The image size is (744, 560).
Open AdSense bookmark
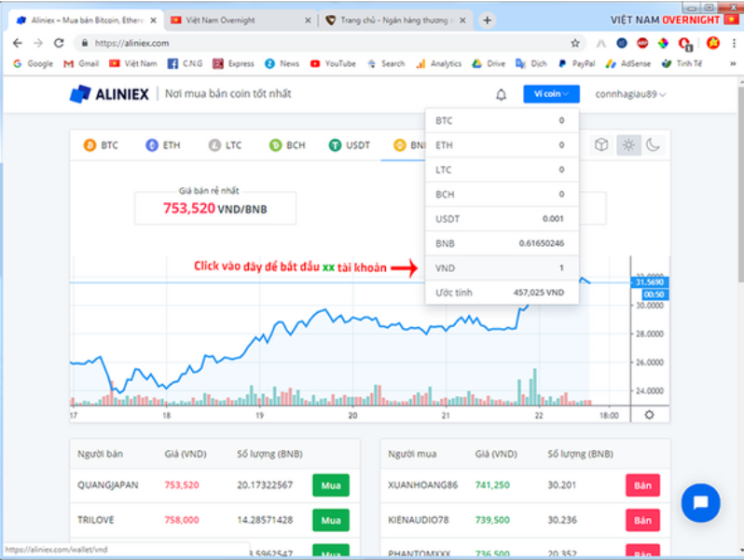[x=628, y=63]
